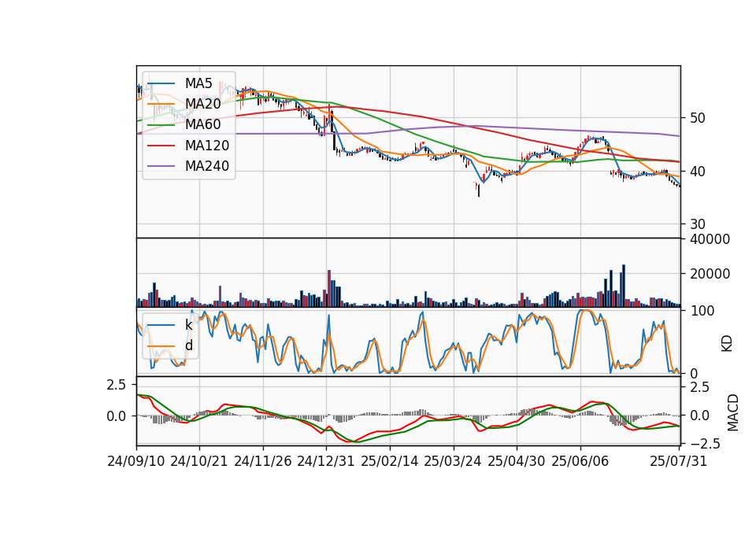This screenshot has height=543, width=756.
Task: Click the green MA60 legend line sample
Action: [161, 125]
